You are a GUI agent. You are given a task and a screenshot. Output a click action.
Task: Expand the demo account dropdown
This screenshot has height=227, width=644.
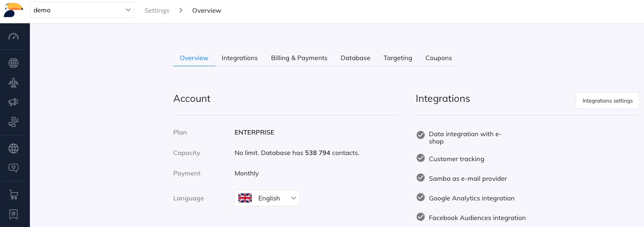82,10
